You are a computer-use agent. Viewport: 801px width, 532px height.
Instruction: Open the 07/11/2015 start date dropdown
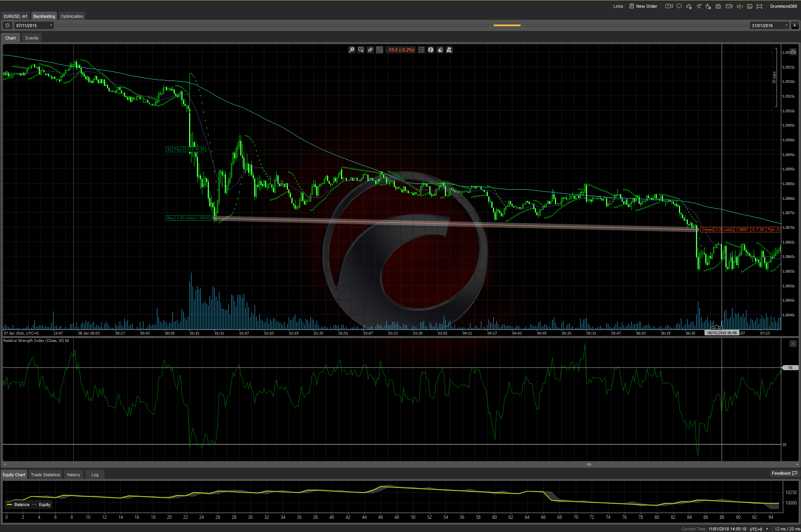34,26
